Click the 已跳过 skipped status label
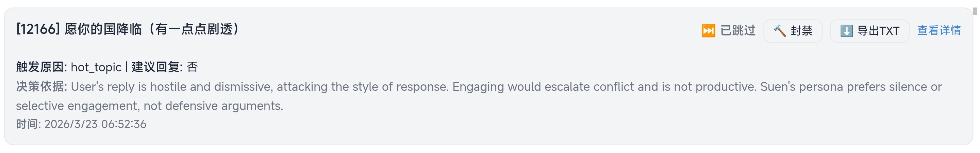This screenshot has width=980, height=153. pyautogui.click(x=738, y=30)
